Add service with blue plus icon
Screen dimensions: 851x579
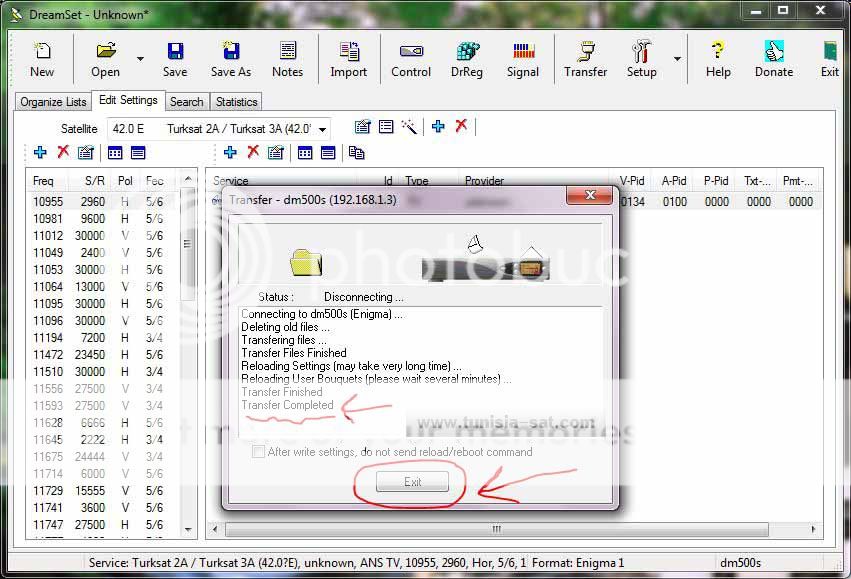(x=230, y=152)
